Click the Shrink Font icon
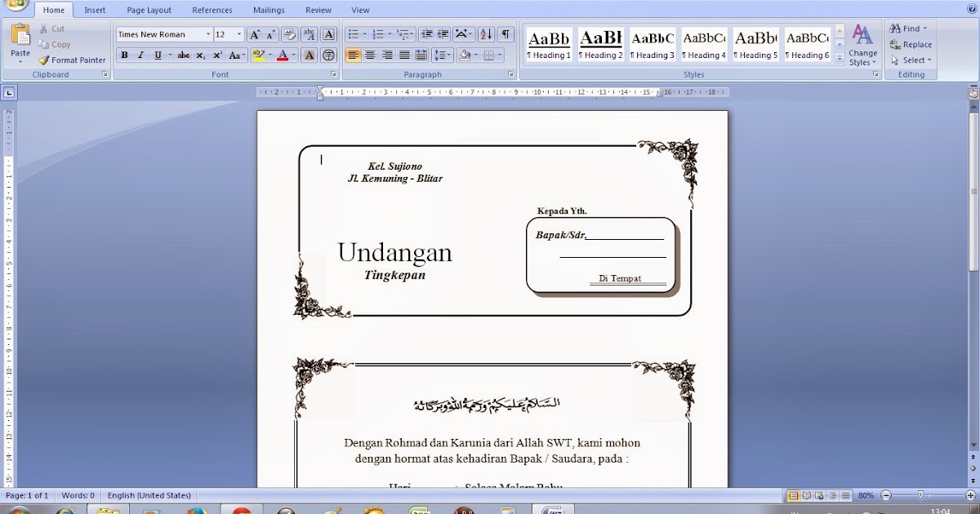980x514 pixels. click(270, 34)
